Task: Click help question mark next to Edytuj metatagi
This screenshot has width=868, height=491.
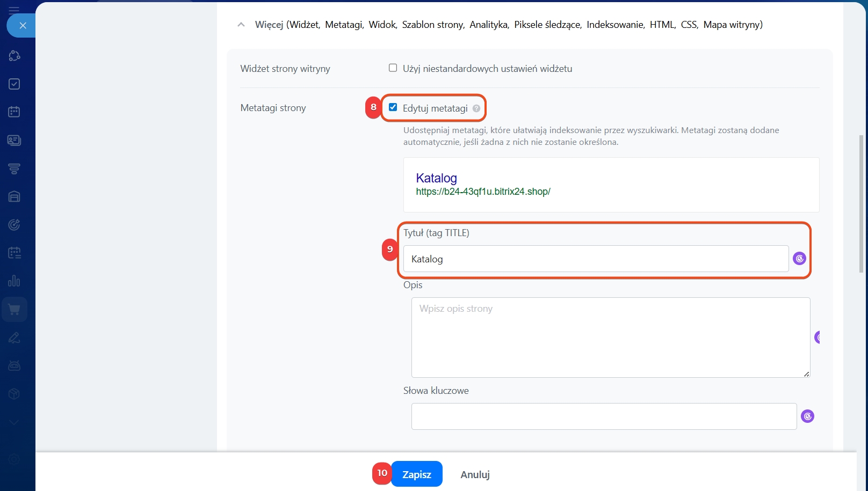Action: 476,108
